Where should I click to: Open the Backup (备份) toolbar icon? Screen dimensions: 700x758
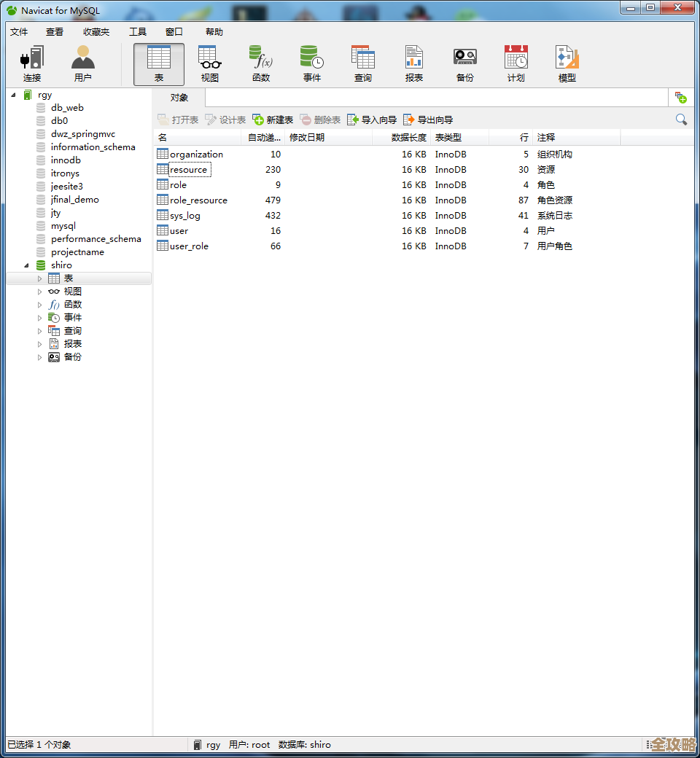pyautogui.click(x=465, y=58)
